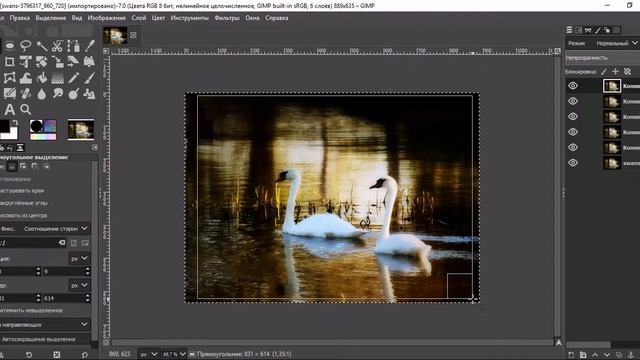Open the Изображение menu
Image resolution: width=640 pixels, height=360 pixels.
107,18
